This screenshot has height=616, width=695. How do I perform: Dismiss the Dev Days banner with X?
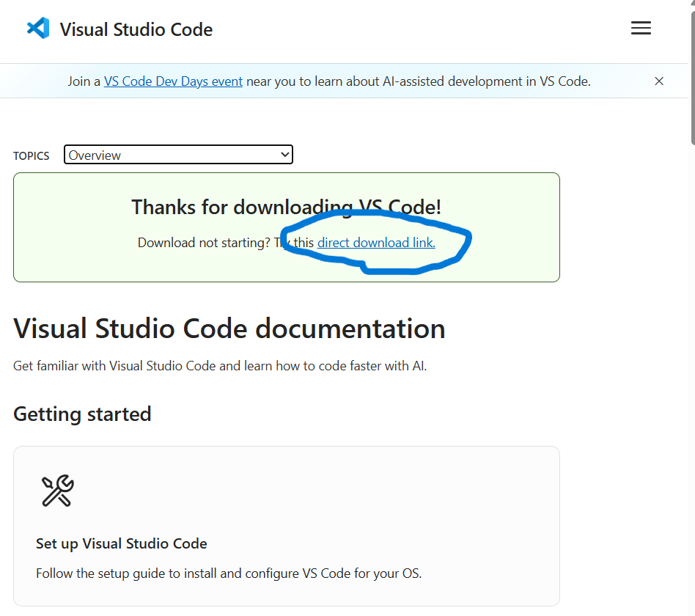click(659, 81)
